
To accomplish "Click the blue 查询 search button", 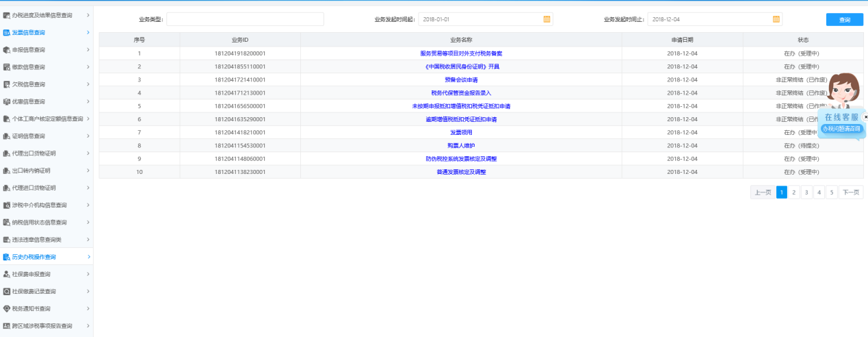I will pyautogui.click(x=844, y=20).
